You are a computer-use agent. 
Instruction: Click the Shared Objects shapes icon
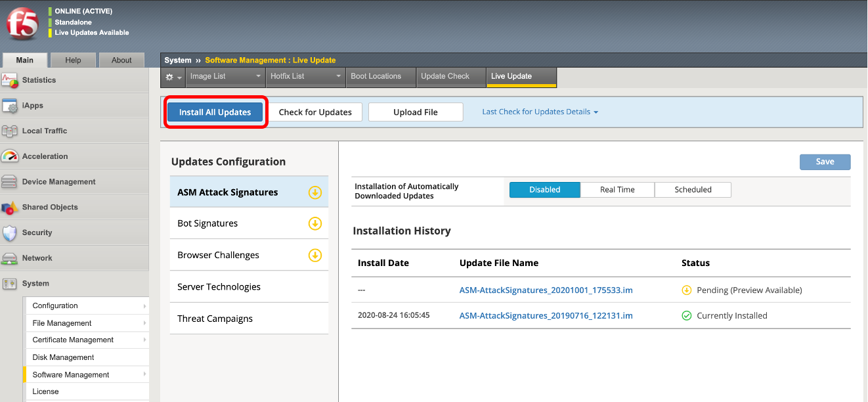click(10, 208)
